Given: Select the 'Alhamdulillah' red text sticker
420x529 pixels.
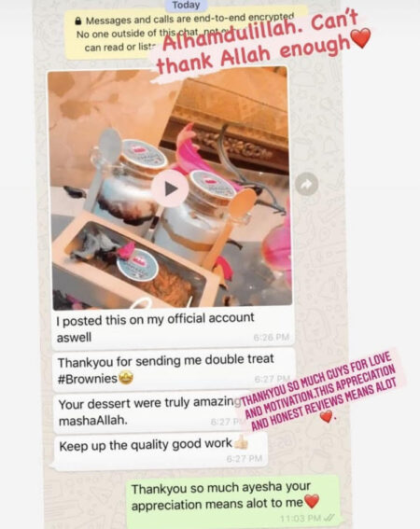Looking at the screenshot, I should click(x=260, y=40).
